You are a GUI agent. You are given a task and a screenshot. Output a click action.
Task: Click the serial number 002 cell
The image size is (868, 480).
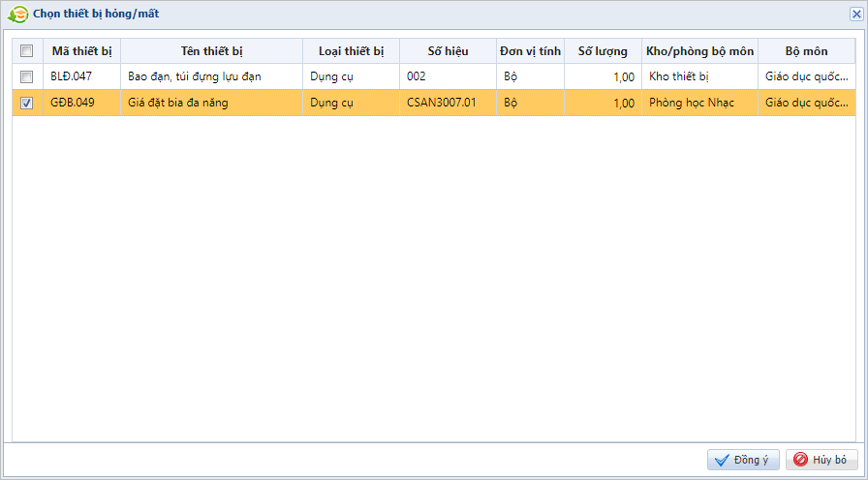click(449, 76)
